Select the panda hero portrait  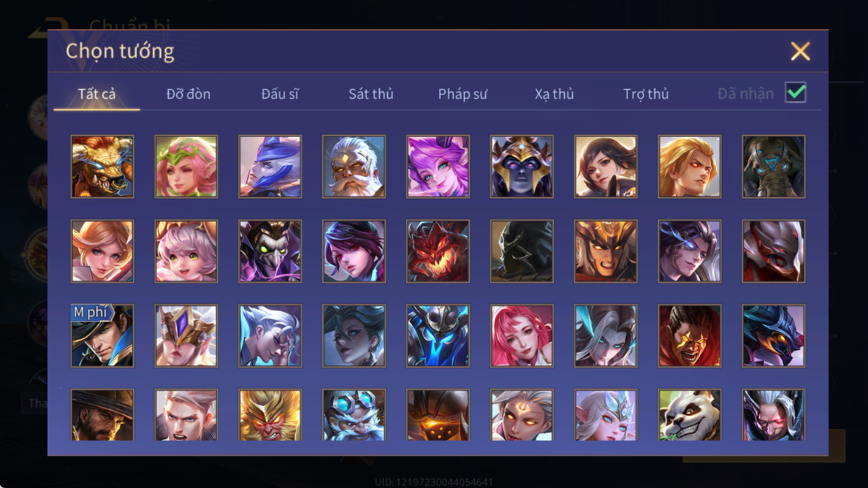tap(689, 415)
